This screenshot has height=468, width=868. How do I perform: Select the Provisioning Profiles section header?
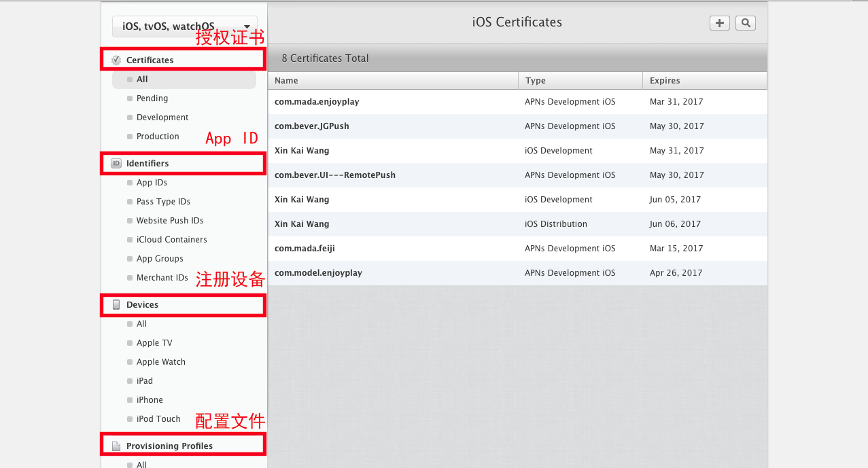pos(184,446)
